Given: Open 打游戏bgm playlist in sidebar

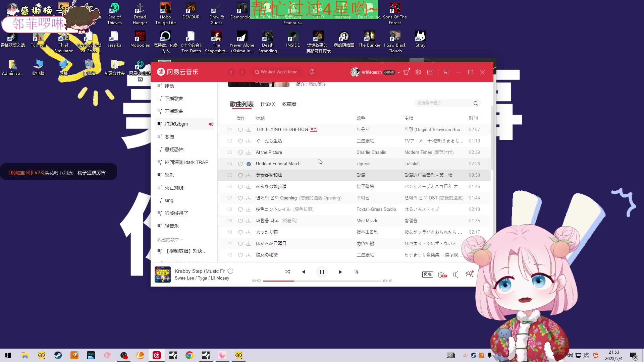Looking at the screenshot, I should (184, 124).
